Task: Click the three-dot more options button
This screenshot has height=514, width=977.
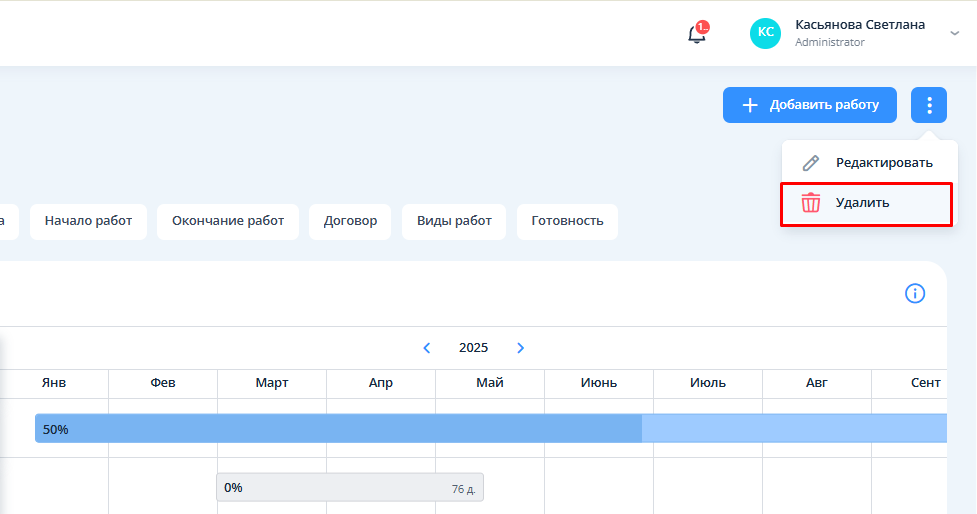Action: 929,105
